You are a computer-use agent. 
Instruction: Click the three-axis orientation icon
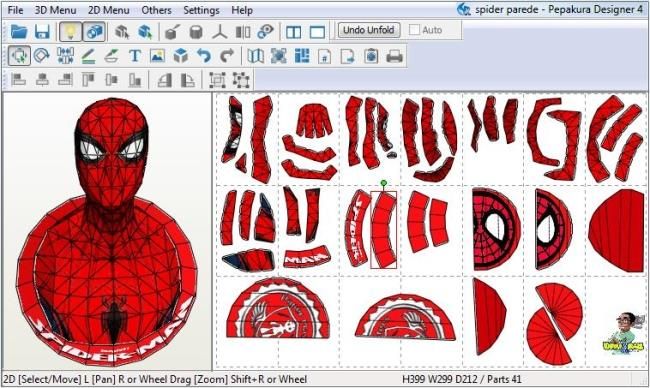[220, 32]
